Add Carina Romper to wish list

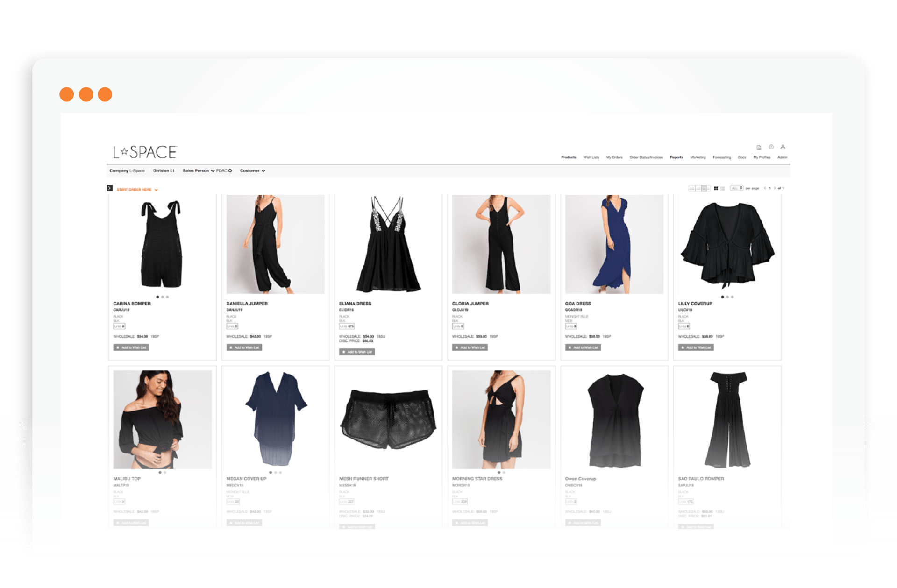coord(131,347)
